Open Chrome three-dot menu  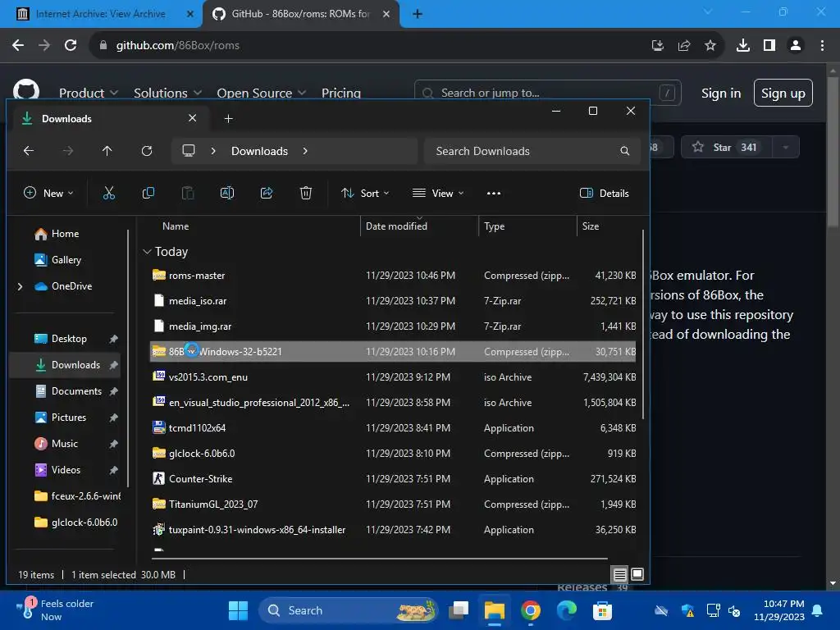(822, 46)
